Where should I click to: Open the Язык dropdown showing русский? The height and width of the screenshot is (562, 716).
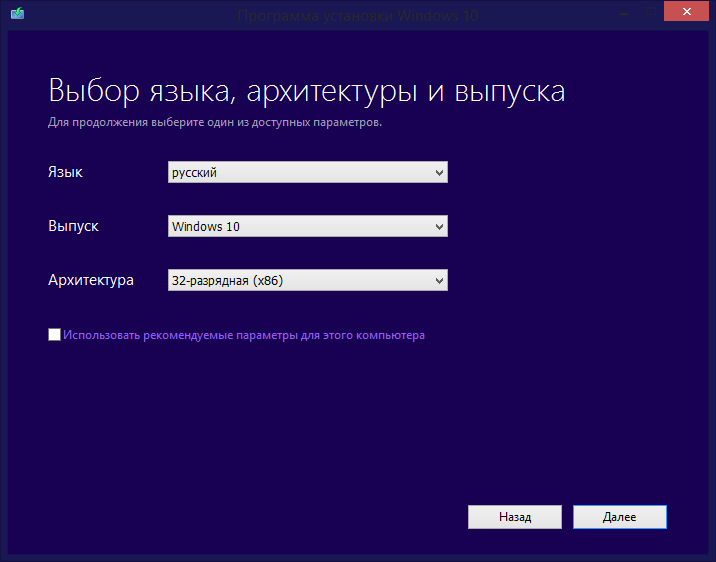click(x=308, y=172)
